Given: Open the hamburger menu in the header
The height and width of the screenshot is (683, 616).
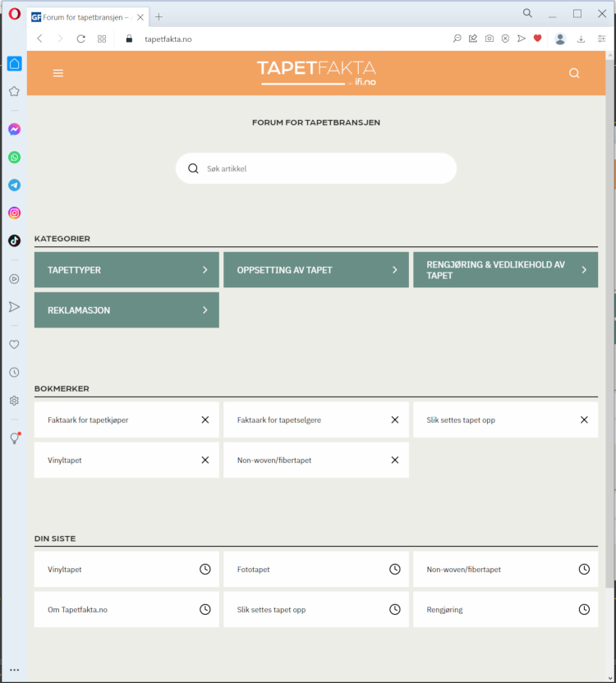Looking at the screenshot, I should click(58, 73).
